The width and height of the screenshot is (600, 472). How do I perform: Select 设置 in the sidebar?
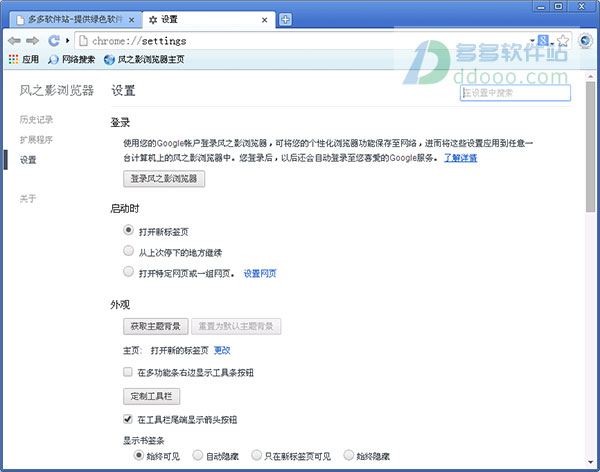28,160
